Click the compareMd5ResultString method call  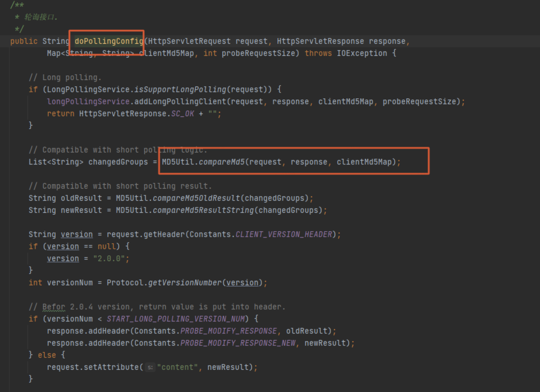pyautogui.click(x=203, y=210)
